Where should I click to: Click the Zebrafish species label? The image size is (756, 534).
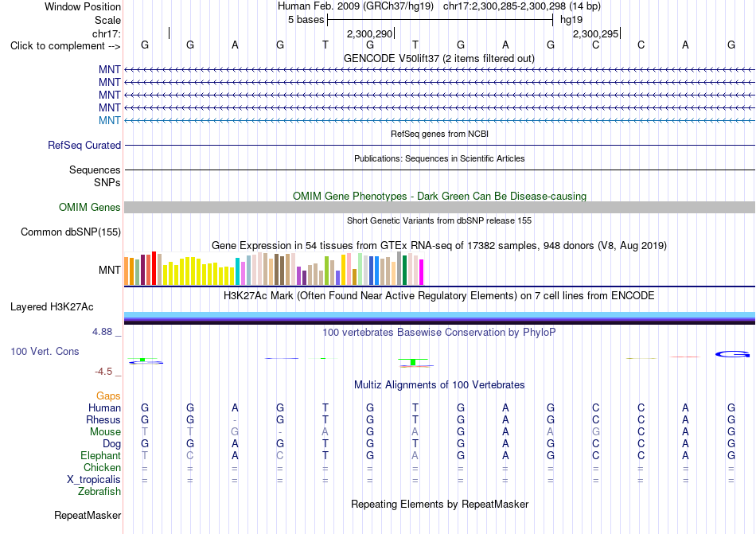tap(99, 492)
